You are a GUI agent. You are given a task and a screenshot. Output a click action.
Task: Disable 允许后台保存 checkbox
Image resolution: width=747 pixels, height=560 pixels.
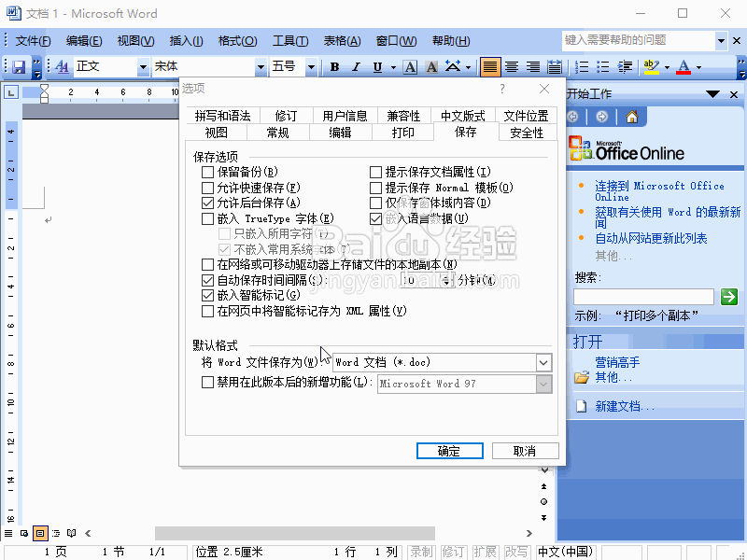207,203
